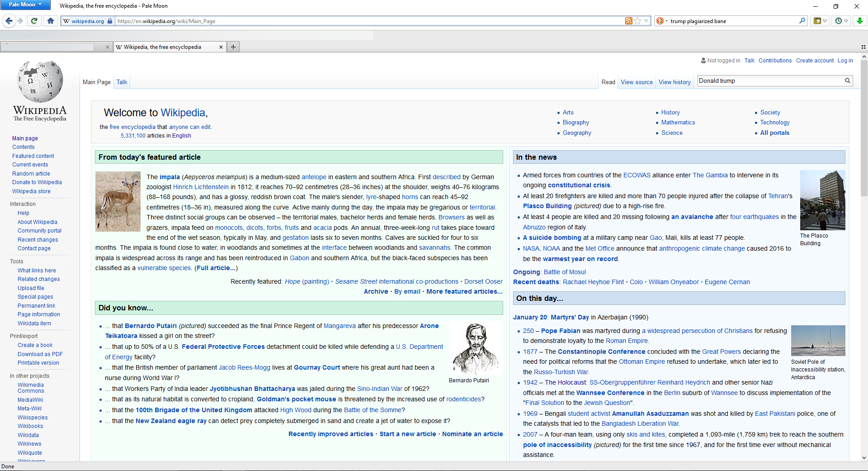Open the Talk tab next to Main Page
The height and width of the screenshot is (471, 868).
click(122, 82)
